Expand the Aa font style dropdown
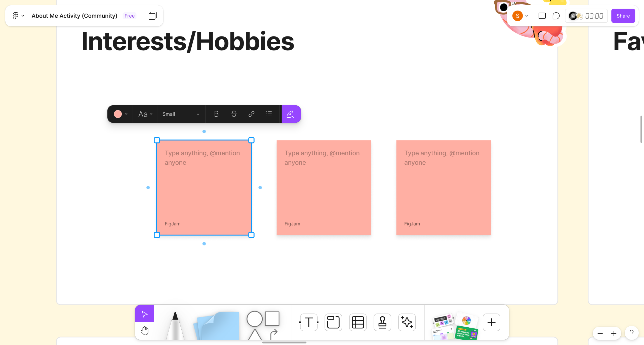 145,114
